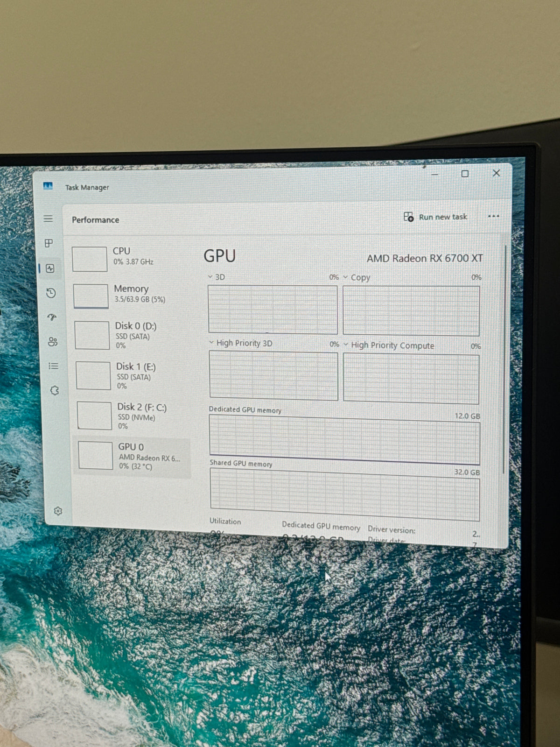
Task: Click the Run new task icon
Action: (x=408, y=217)
